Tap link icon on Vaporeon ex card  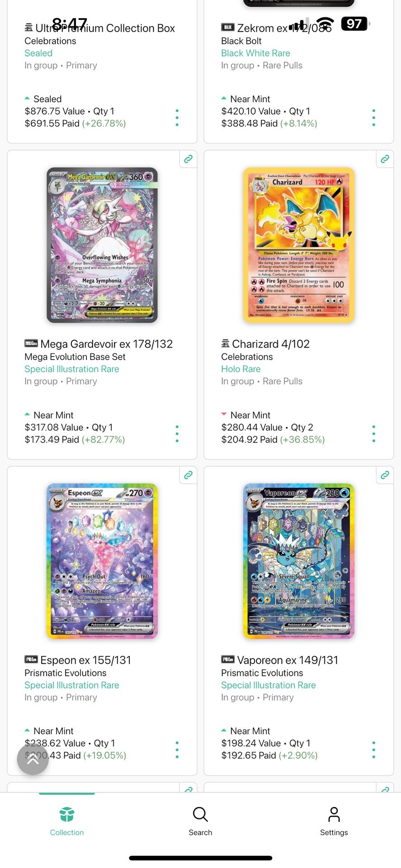tap(385, 475)
